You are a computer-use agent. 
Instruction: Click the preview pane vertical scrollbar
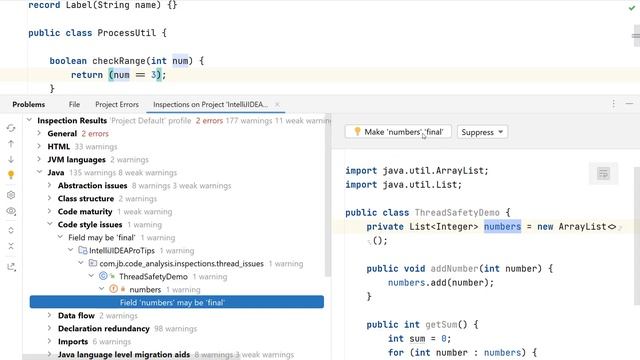tap(637, 236)
